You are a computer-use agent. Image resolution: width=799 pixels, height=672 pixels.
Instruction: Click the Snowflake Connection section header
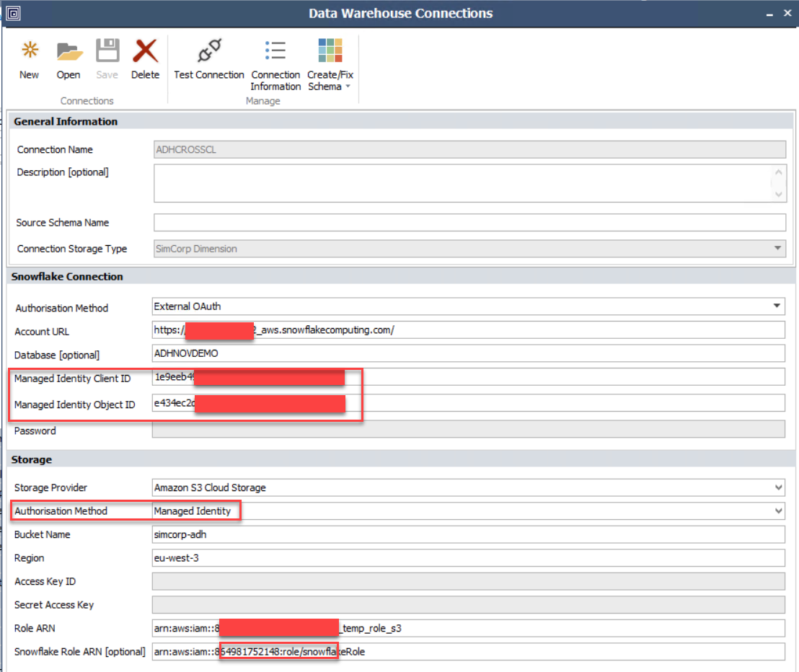pyautogui.click(x=400, y=277)
